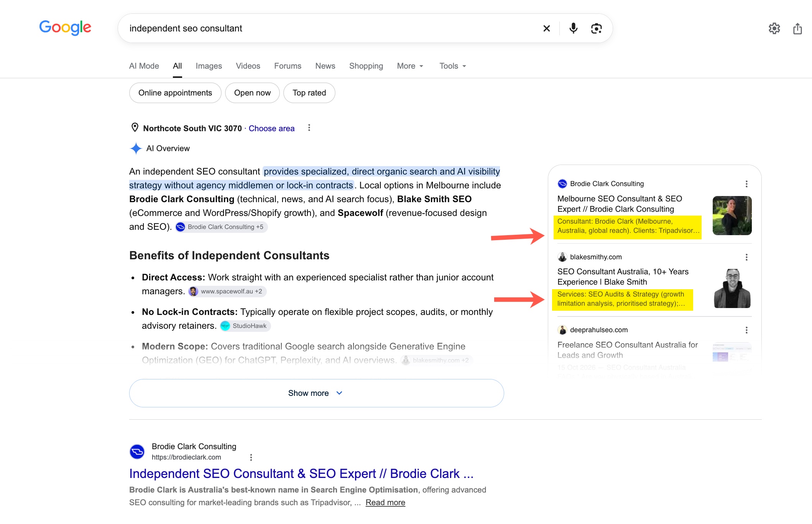Image resolution: width=812 pixels, height=524 pixels.
Task: Open options menu beside Choose area
Action: point(309,128)
